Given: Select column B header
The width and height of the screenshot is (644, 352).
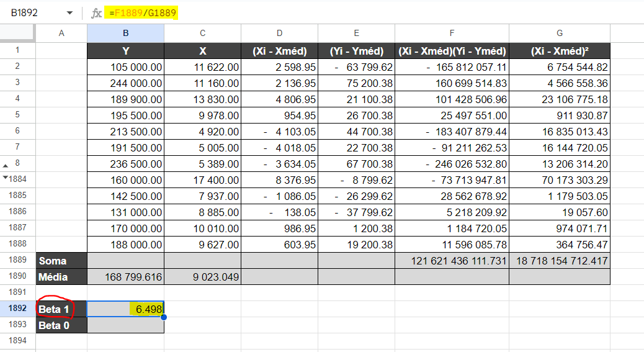Looking at the screenshot, I should pos(126,34).
